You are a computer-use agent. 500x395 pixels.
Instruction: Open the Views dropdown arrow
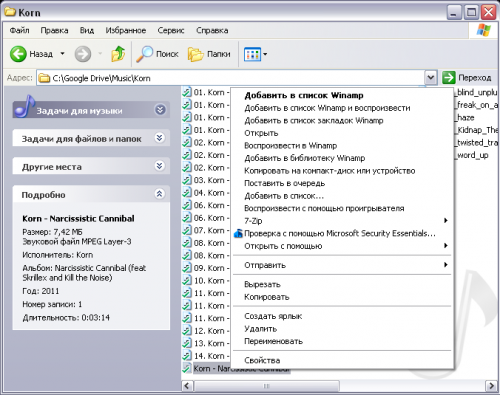(265, 54)
